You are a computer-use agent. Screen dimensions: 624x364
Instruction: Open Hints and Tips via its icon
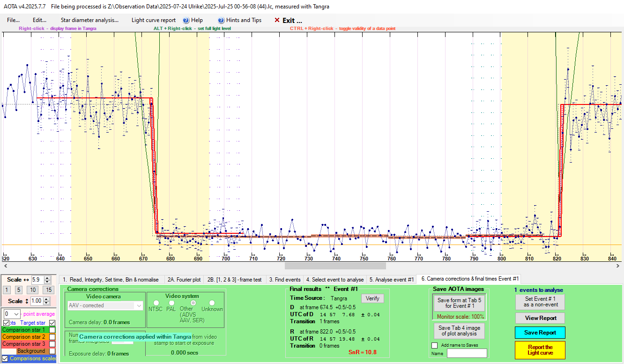(x=221, y=21)
